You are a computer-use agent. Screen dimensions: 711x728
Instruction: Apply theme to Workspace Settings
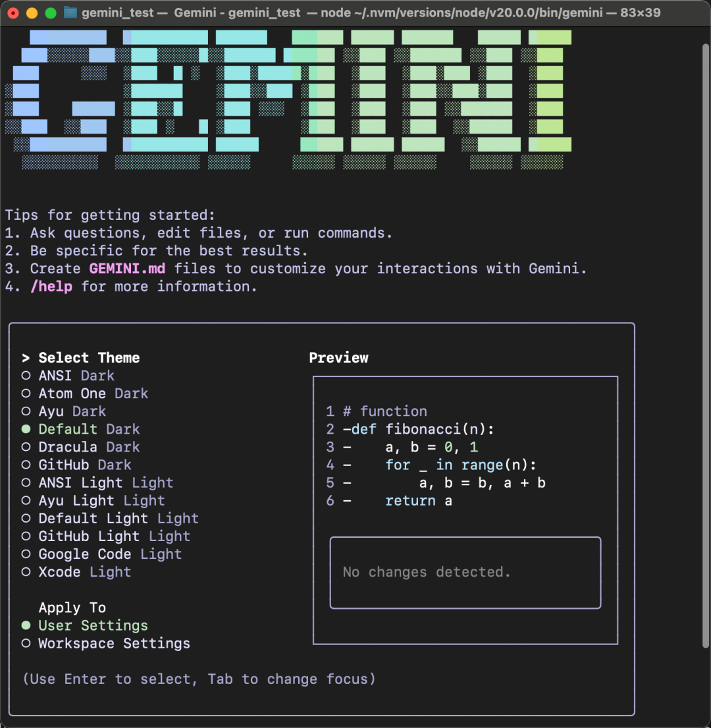107,644
